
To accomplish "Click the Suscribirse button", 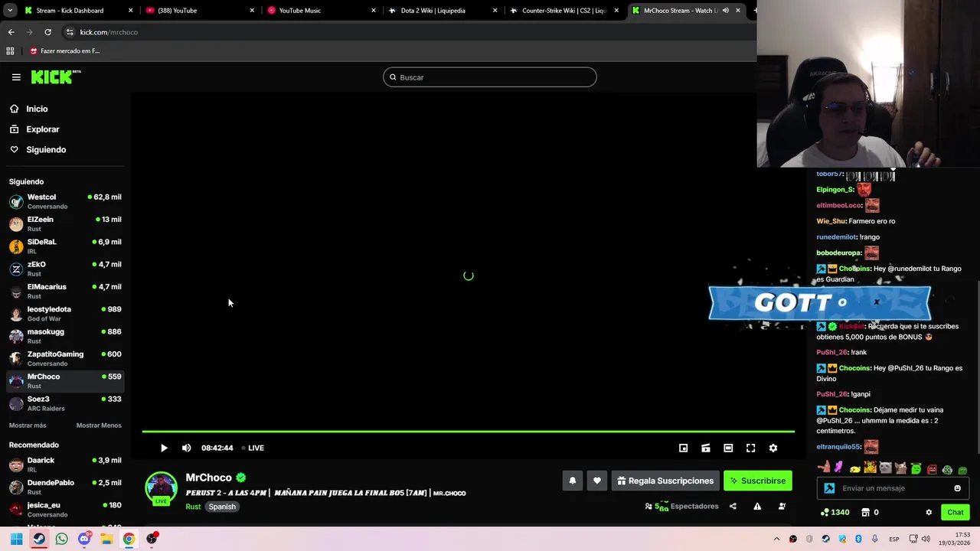I will [758, 481].
